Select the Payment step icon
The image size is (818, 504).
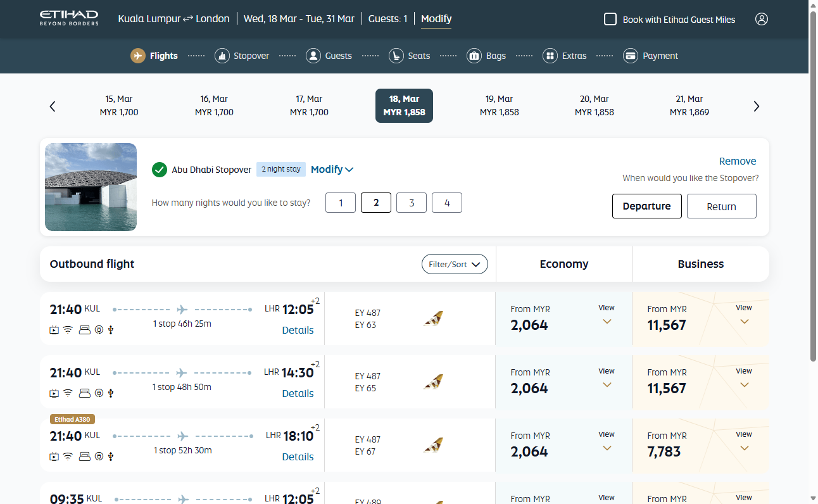631,56
